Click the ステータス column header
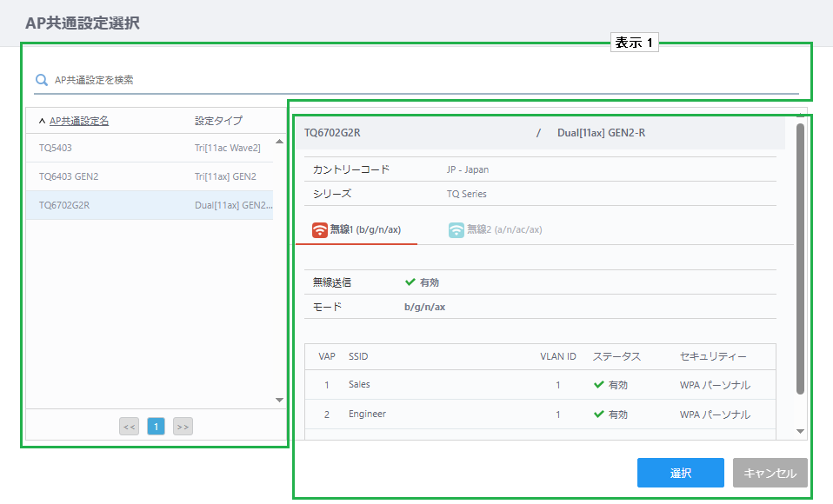 click(616, 356)
